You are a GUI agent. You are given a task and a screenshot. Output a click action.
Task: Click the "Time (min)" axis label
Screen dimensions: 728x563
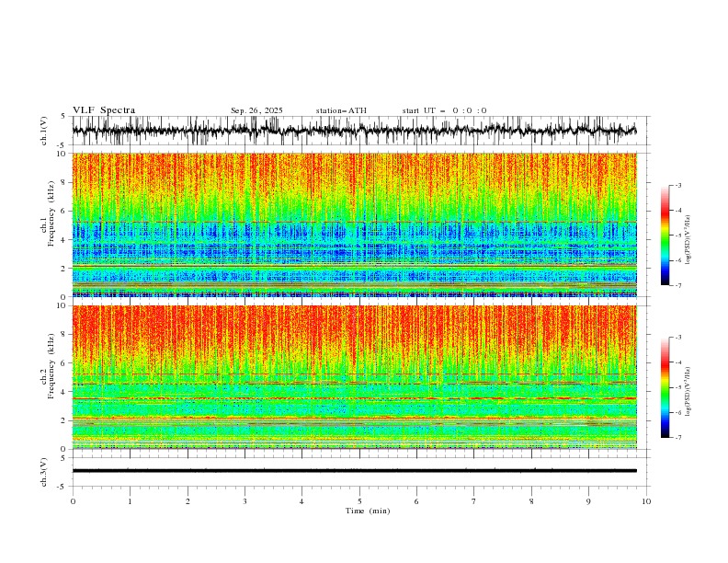pos(368,511)
